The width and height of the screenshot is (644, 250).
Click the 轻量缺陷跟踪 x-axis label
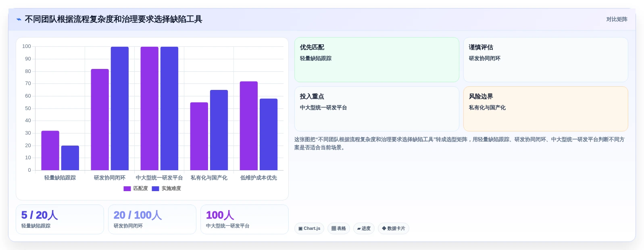coord(60,178)
